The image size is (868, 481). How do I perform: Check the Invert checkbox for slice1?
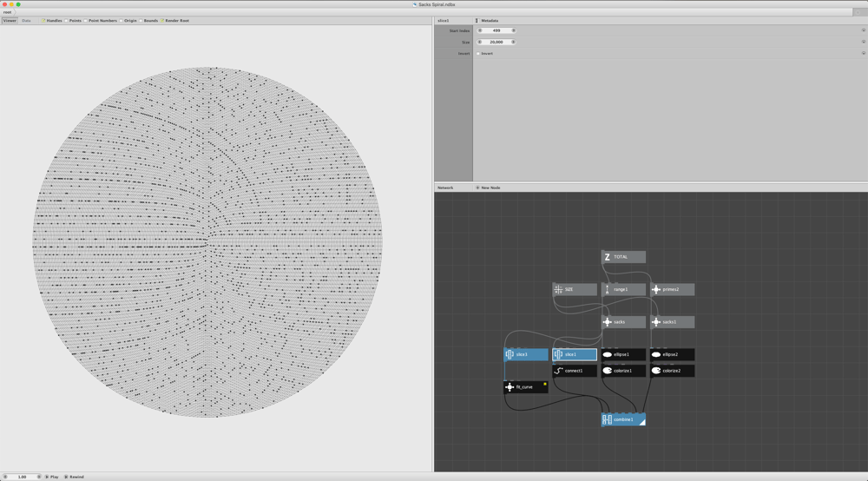coord(478,54)
